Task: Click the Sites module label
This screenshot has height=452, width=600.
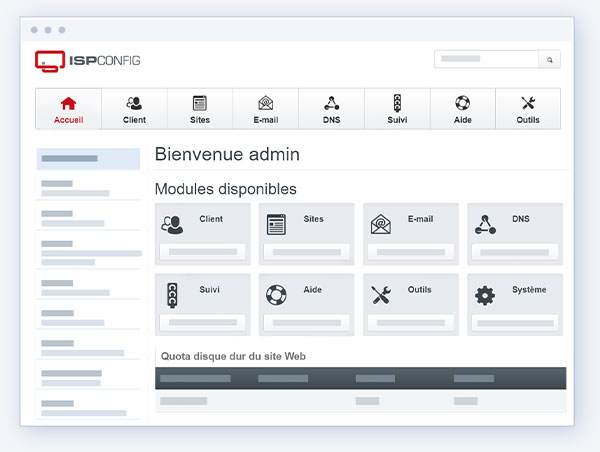Action: (x=313, y=219)
